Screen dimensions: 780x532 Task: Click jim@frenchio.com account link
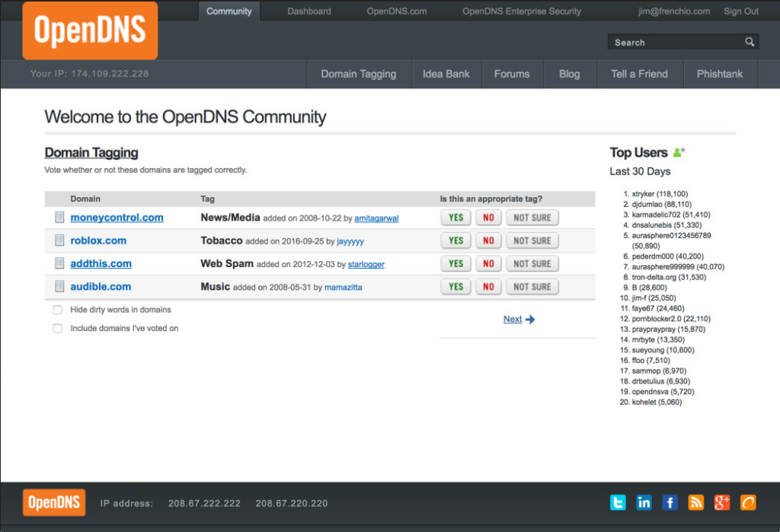(674, 11)
